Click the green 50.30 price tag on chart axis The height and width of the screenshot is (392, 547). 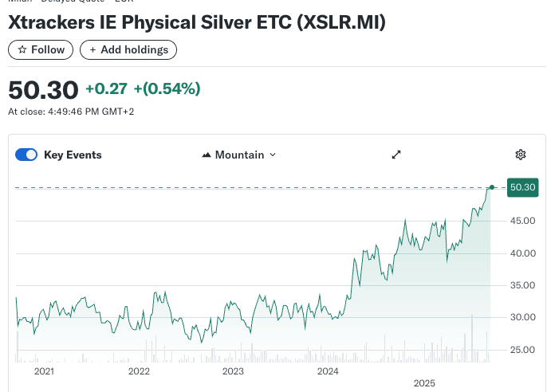pyautogui.click(x=522, y=187)
